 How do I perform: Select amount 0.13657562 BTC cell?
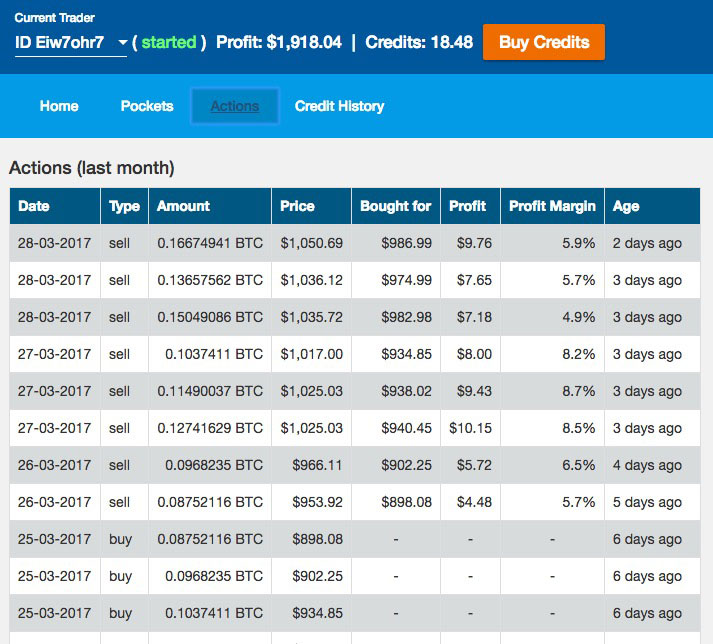pos(210,280)
